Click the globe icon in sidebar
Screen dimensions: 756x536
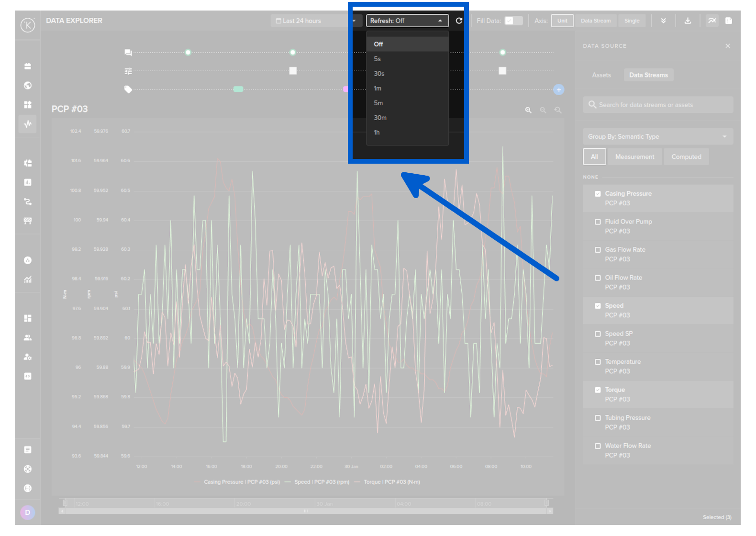coord(28,85)
